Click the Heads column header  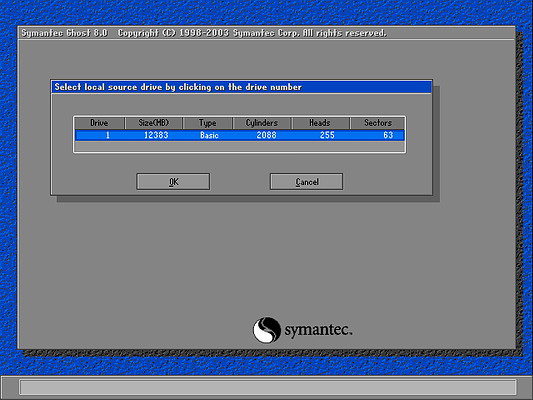coord(320,123)
